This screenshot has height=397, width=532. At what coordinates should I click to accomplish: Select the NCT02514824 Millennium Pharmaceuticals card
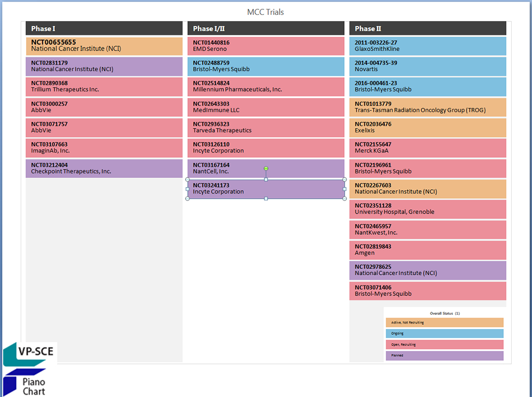[x=266, y=87]
